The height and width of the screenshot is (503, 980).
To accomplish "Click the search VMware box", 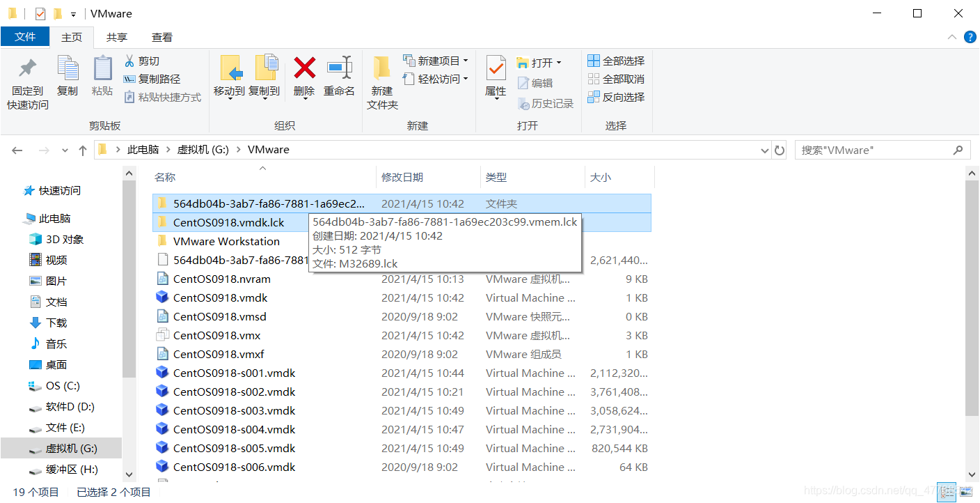I will [883, 150].
